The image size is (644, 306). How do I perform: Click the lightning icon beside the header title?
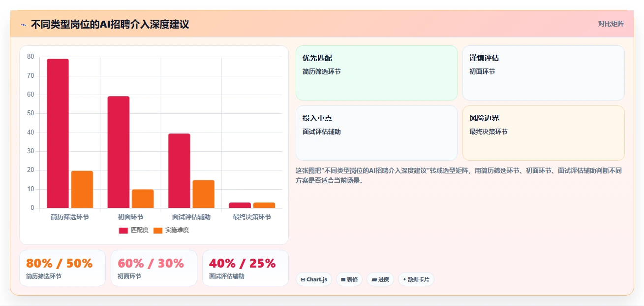[x=23, y=25]
